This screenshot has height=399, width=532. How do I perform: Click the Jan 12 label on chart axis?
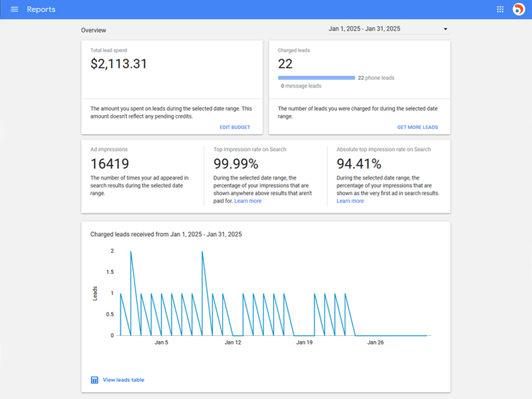[x=233, y=342]
